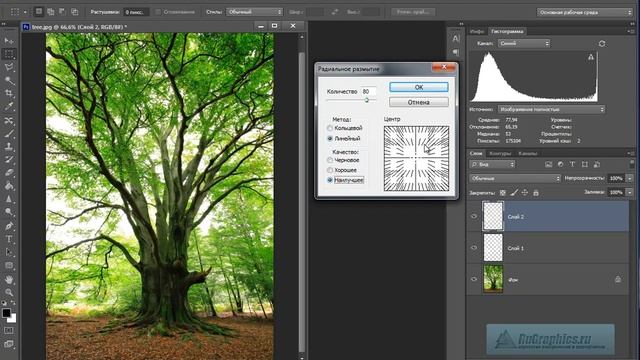Filter layers by smart objects
The width and height of the screenshot is (640, 360).
point(597,164)
